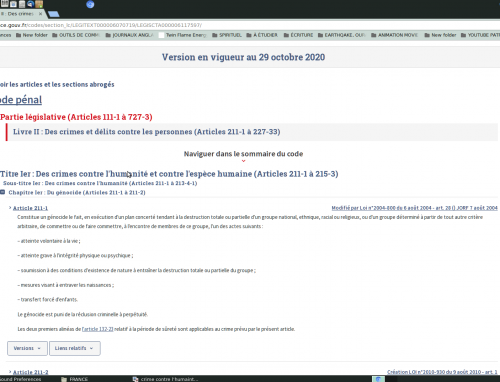Click the first panel icon at top-left
500x382 pixels.
[x=4, y=4]
